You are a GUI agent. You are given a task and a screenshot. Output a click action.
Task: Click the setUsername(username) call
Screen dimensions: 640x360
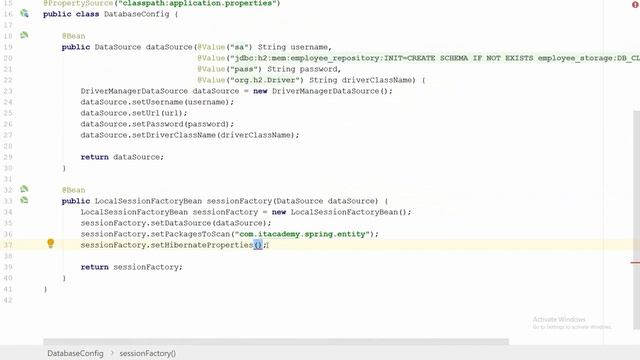click(181, 102)
